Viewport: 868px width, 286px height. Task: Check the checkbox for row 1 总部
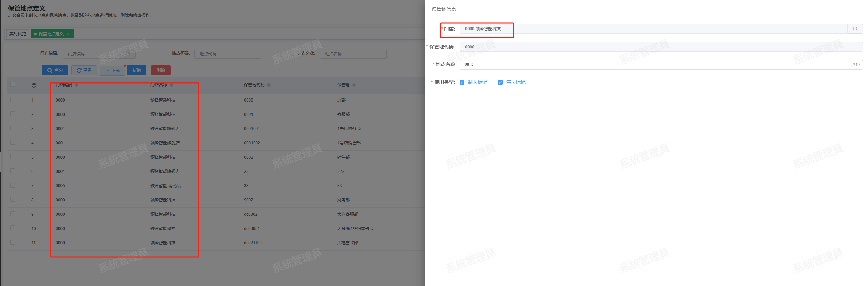(x=13, y=100)
